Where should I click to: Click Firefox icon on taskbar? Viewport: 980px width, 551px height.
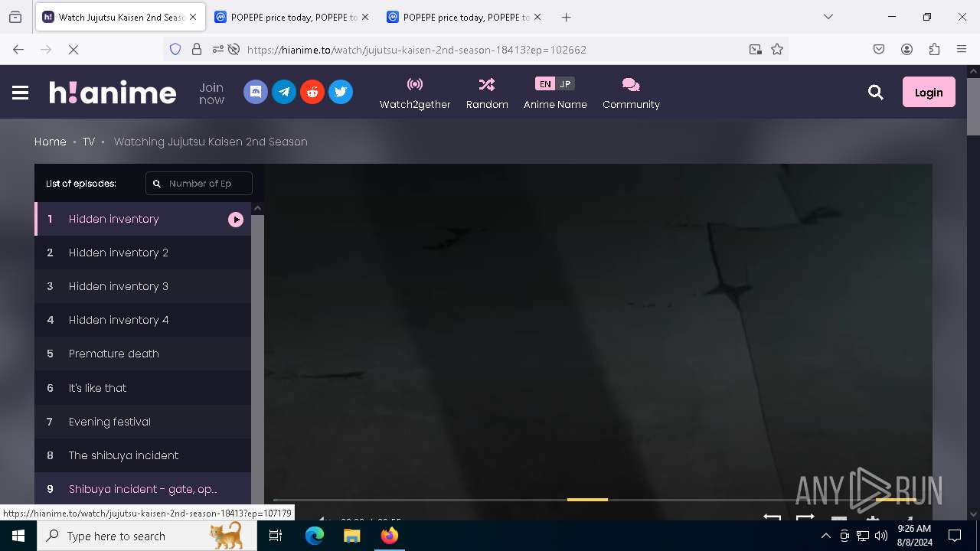pos(389,536)
